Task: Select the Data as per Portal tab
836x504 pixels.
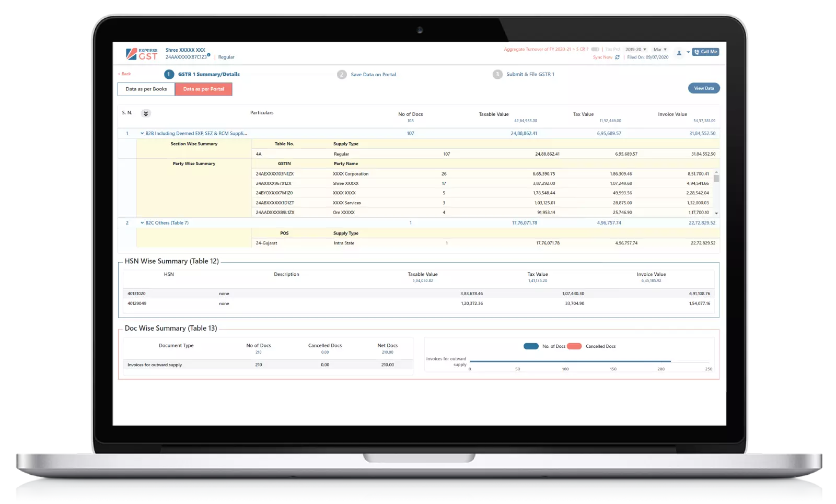Action: pyautogui.click(x=203, y=89)
